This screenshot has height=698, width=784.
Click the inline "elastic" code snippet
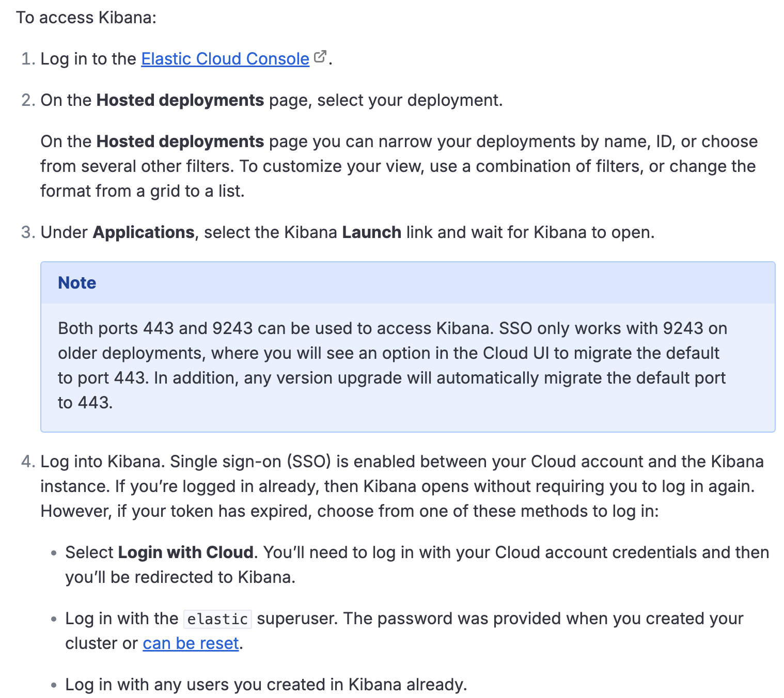[x=217, y=619]
